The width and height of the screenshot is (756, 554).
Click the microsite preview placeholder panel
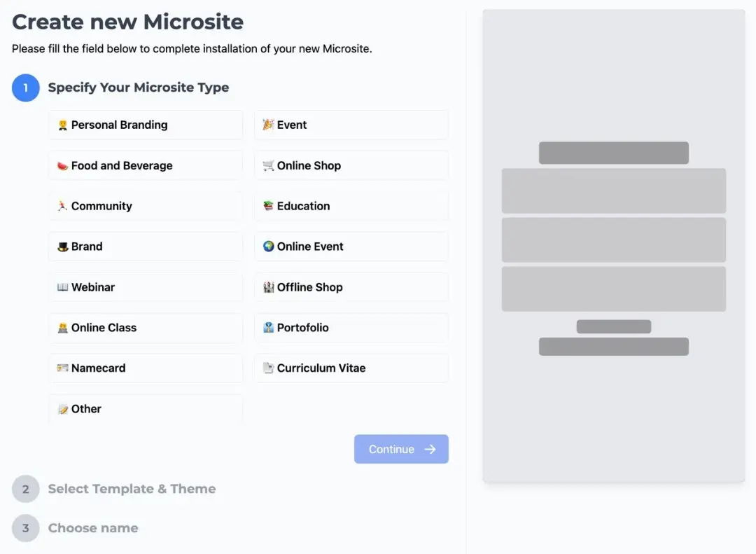[613, 245]
